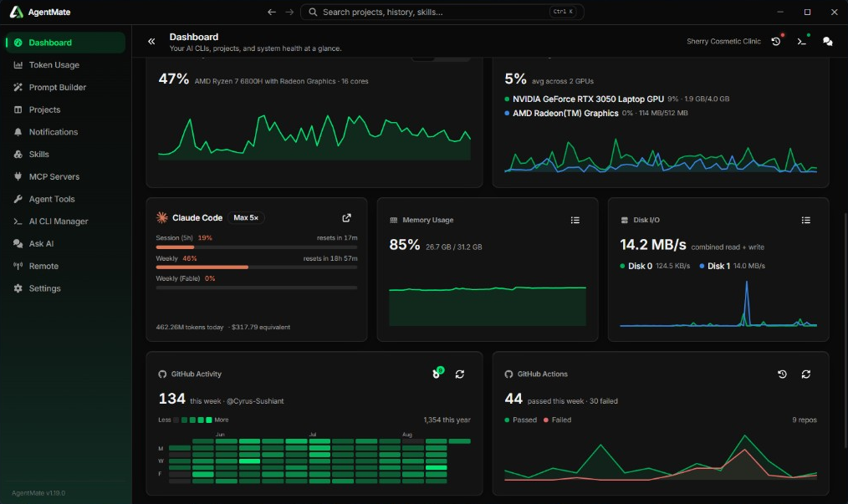
Task: Refresh the GitHub Activity card
Action: point(460,374)
